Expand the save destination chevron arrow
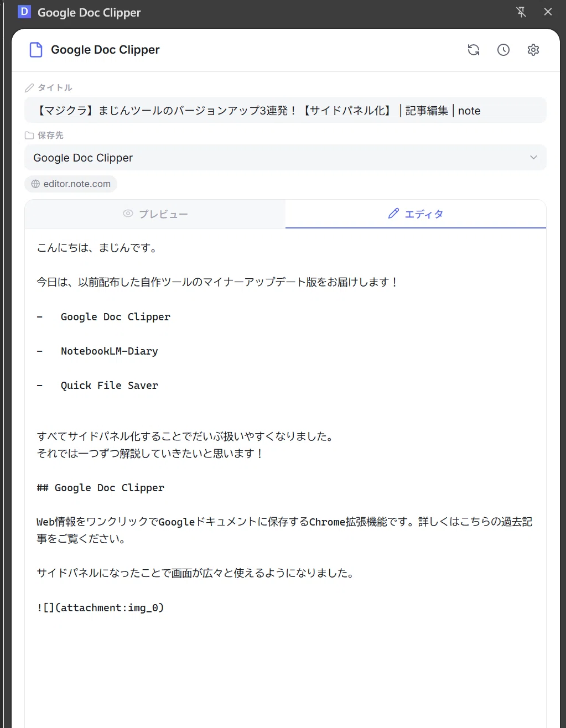Image resolution: width=566 pixels, height=728 pixels. coord(533,158)
